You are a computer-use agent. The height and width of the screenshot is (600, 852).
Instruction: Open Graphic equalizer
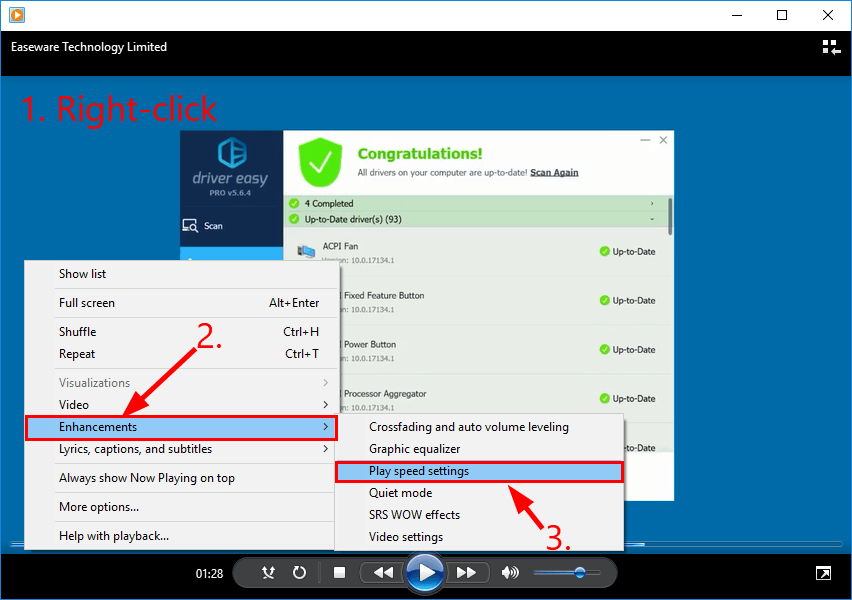tap(479, 449)
